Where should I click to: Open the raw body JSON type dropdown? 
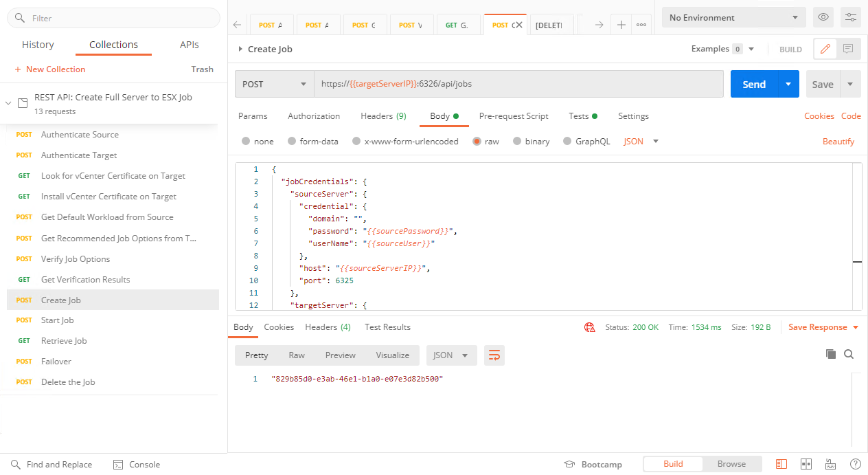(641, 142)
